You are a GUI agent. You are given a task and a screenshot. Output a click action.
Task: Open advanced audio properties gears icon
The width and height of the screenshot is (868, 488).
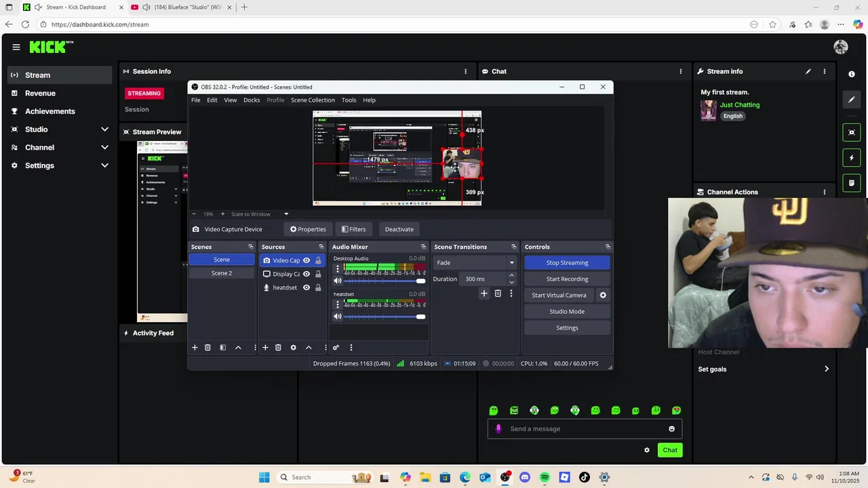tap(336, 348)
